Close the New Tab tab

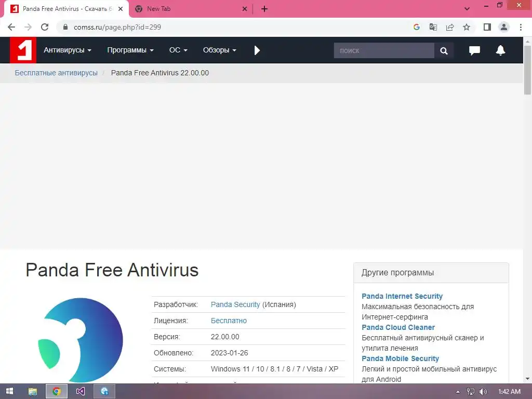click(x=245, y=9)
